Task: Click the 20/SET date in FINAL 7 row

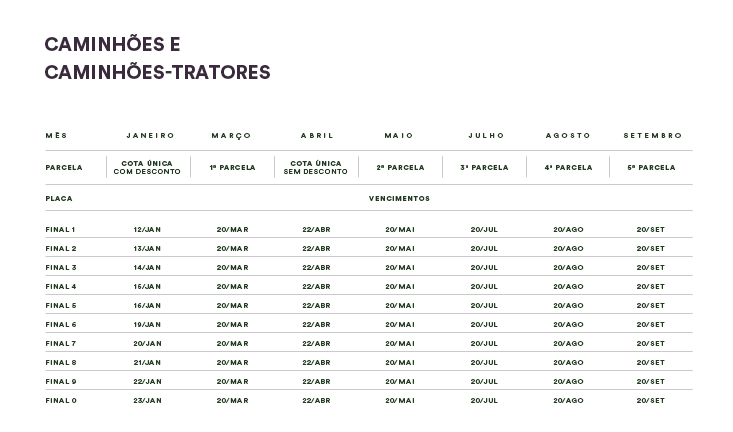Action: (x=650, y=344)
